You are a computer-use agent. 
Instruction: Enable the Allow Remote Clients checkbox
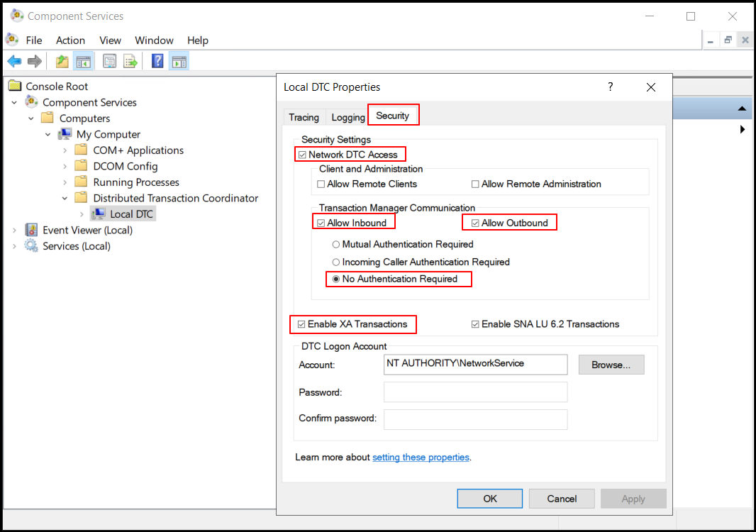[322, 184]
